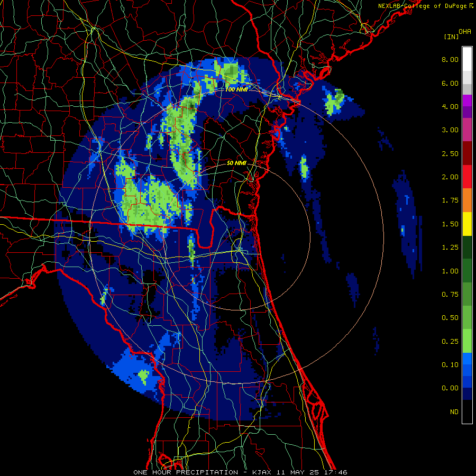Click the 17:46 timestamp in the footer

tap(337, 472)
